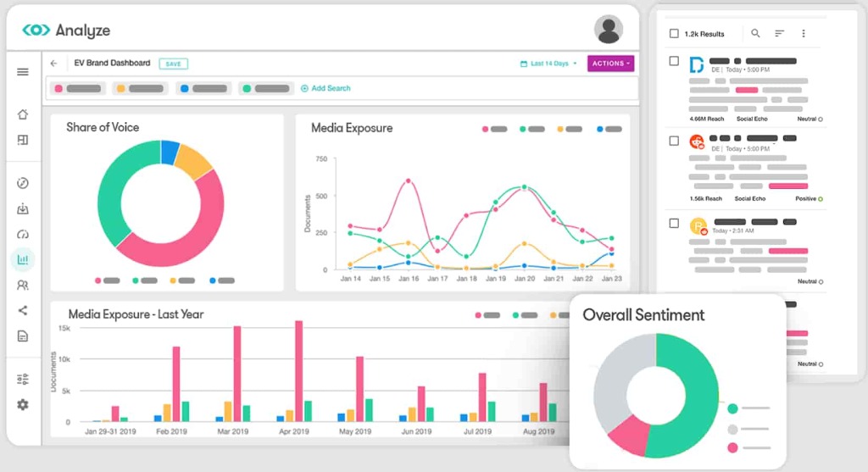Image resolution: width=868 pixels, height=472 pixels.
Task: Open the settings gear icon in sidebar
Action: (23, 404)
